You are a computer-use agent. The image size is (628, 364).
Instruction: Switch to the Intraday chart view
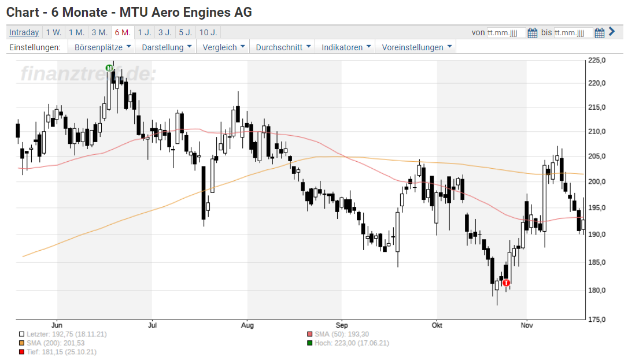coord(24,32)
